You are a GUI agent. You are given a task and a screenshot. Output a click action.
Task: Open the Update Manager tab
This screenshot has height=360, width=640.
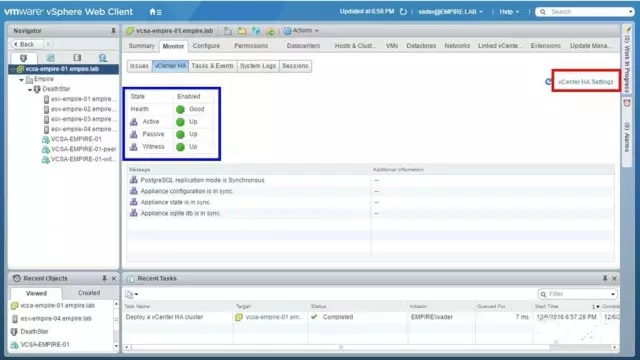click(591, 46)
